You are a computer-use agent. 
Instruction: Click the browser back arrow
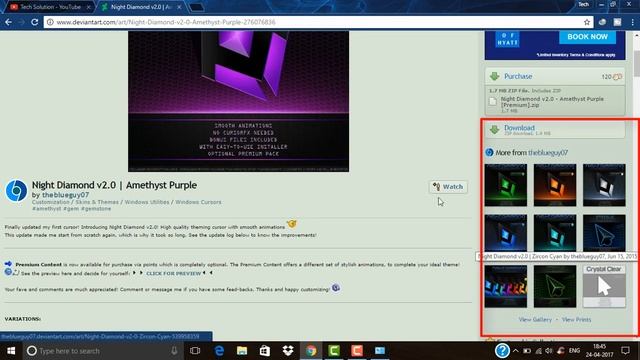coord(9,22)
